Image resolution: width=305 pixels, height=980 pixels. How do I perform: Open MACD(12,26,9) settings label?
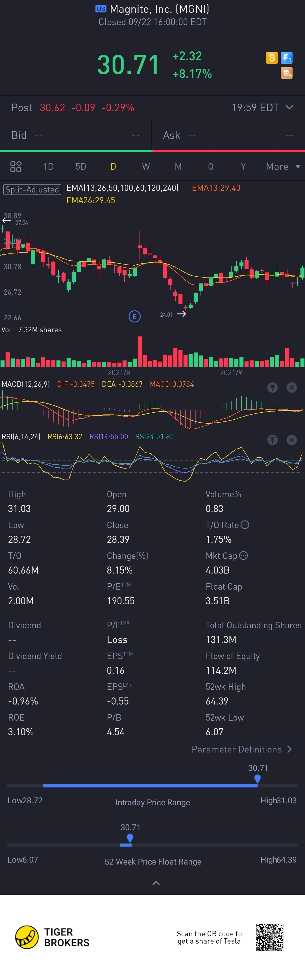pyautogui.click(x=25, y=384)
